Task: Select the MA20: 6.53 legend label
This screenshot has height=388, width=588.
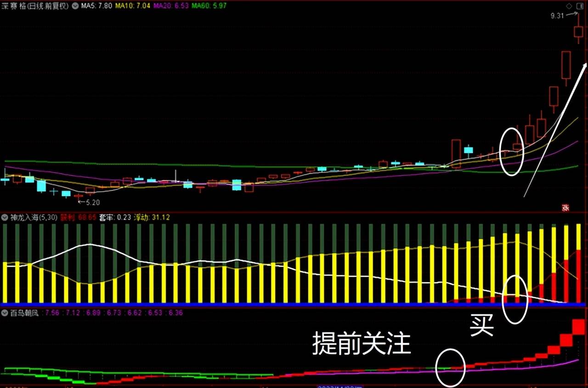Action: tap(170, 6)
